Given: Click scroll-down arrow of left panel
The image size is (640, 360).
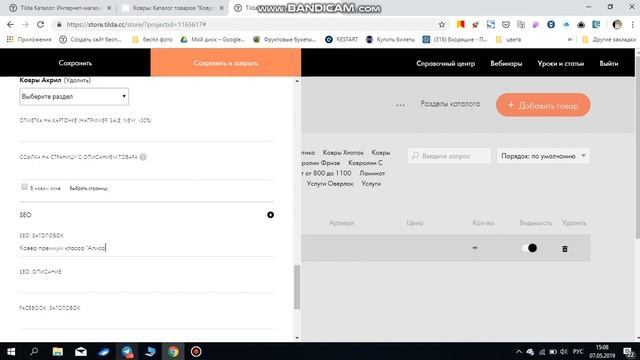Looking at the screenshot, I should 297,338.
